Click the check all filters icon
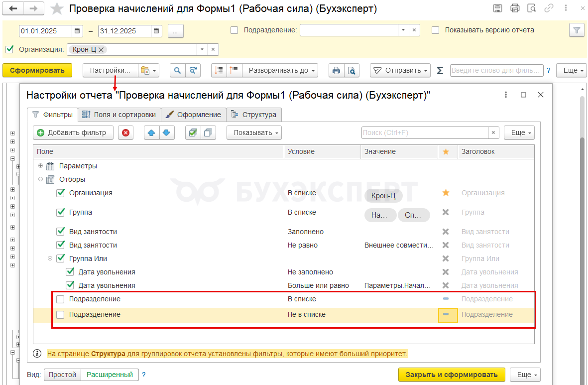588x385 pixels. coord(193,132)
